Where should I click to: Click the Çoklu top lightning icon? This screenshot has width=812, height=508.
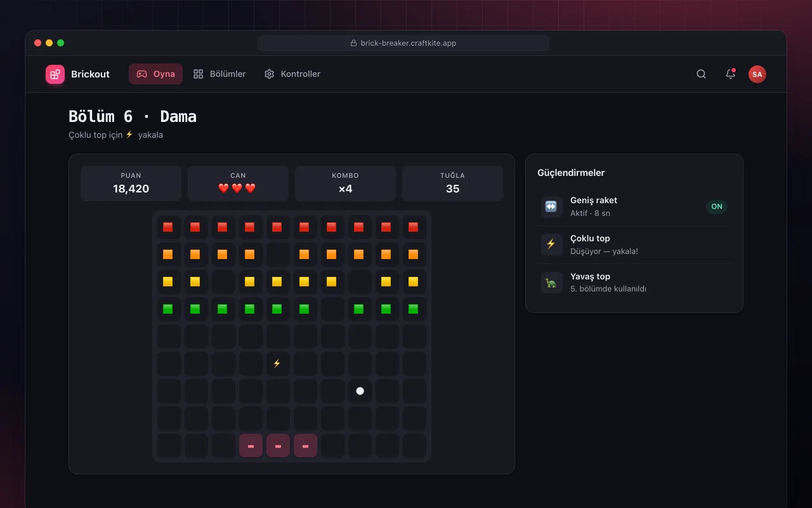click(551, 244)
